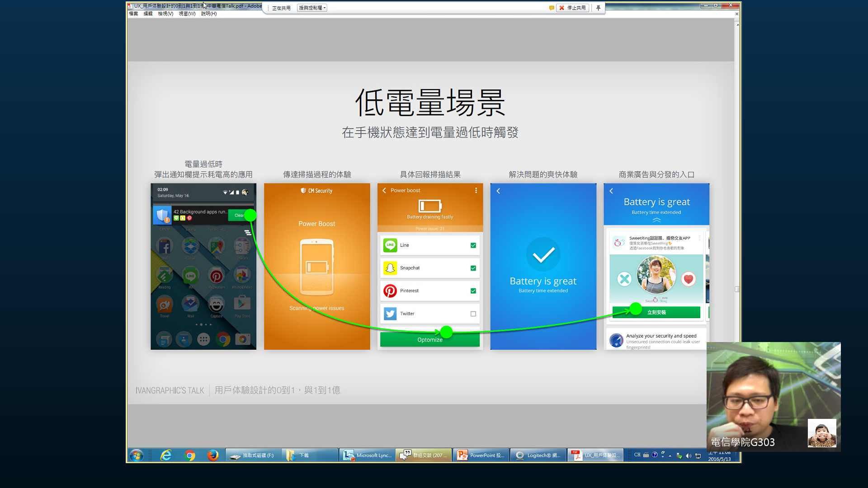This screenshot has width=868, height=488.
Task: Uncheck the Line app checkbox
Action: pyautogui.click(x=473, y=245)
